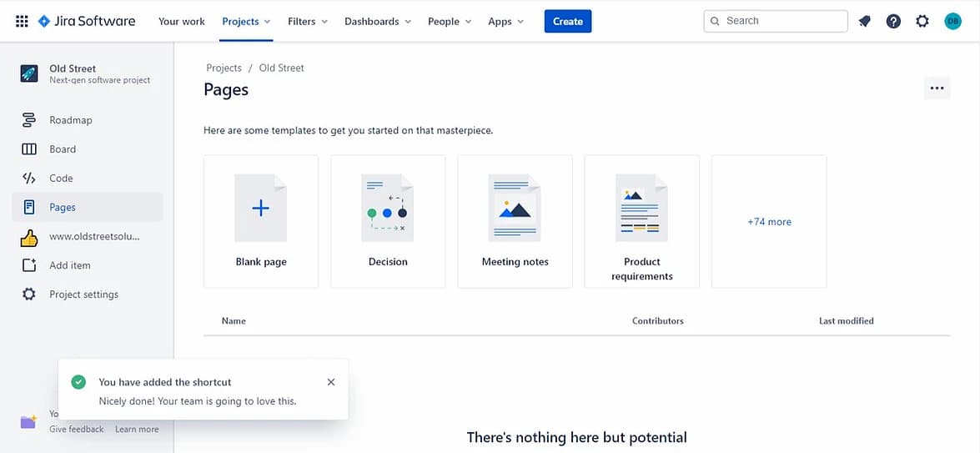
Task: Open Roadmap in the sidebar
Action: click(x=70, y=120)
